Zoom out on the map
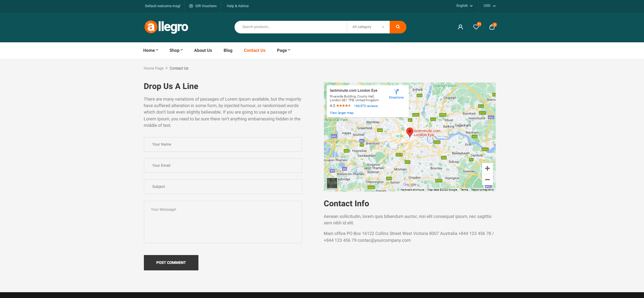The image size is (644, 298). click(x=487, y=179)
